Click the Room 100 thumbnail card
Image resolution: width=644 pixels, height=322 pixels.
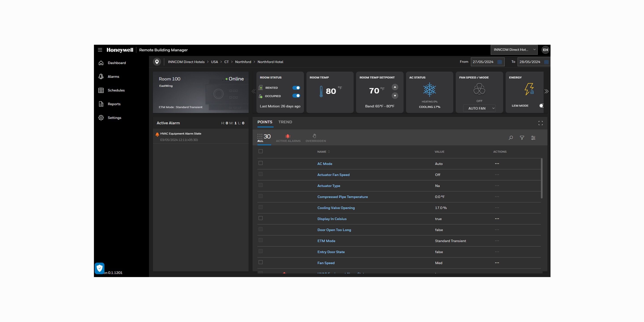(201, 92)
